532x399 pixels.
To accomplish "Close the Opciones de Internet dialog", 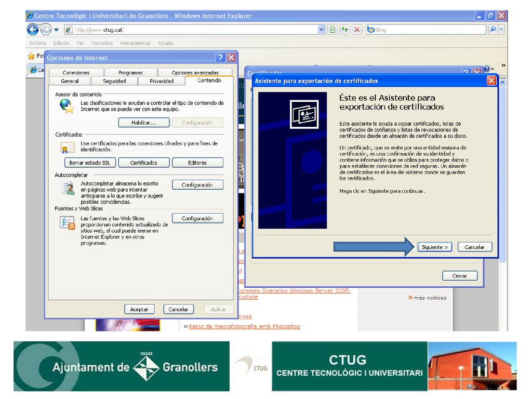I will [x=231, y=57].
